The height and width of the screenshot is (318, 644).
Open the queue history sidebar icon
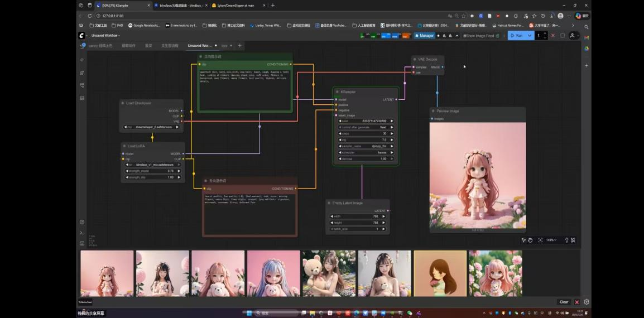82,47
